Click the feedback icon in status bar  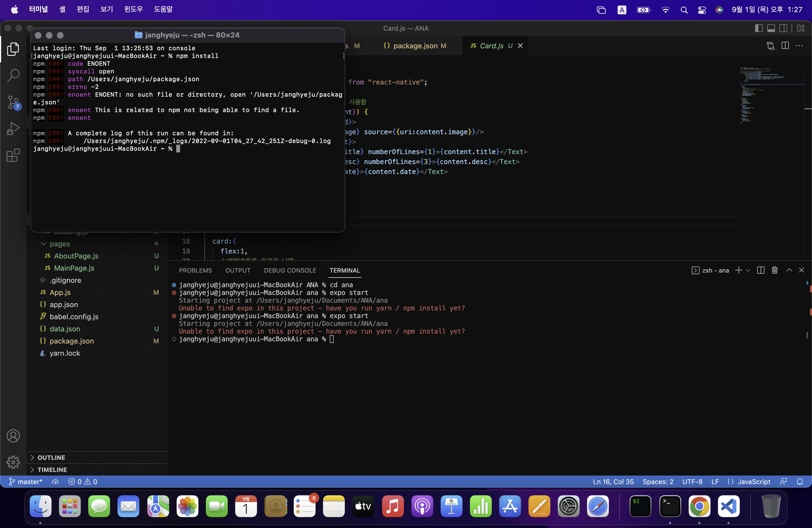(x=784, y=482)
